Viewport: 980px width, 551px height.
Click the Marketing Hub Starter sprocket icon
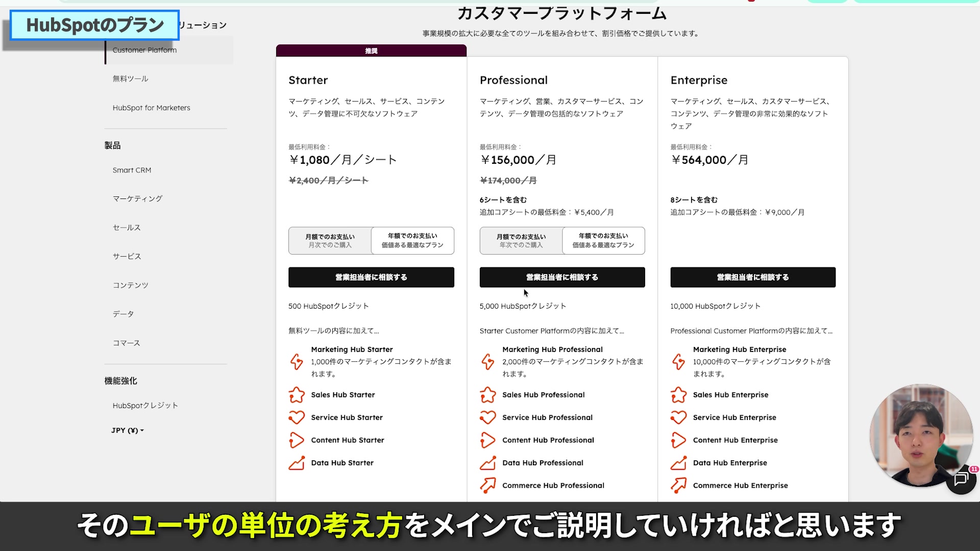click(297, 361)
